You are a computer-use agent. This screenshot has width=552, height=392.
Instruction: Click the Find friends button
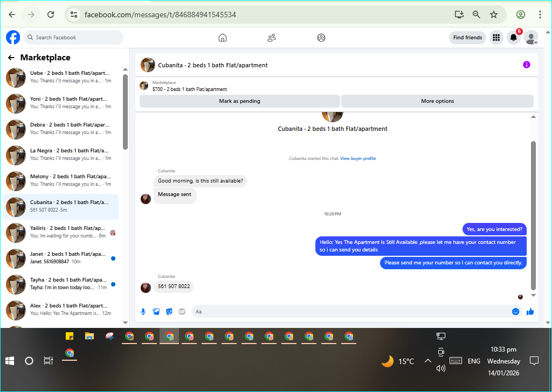coord(467,37)
